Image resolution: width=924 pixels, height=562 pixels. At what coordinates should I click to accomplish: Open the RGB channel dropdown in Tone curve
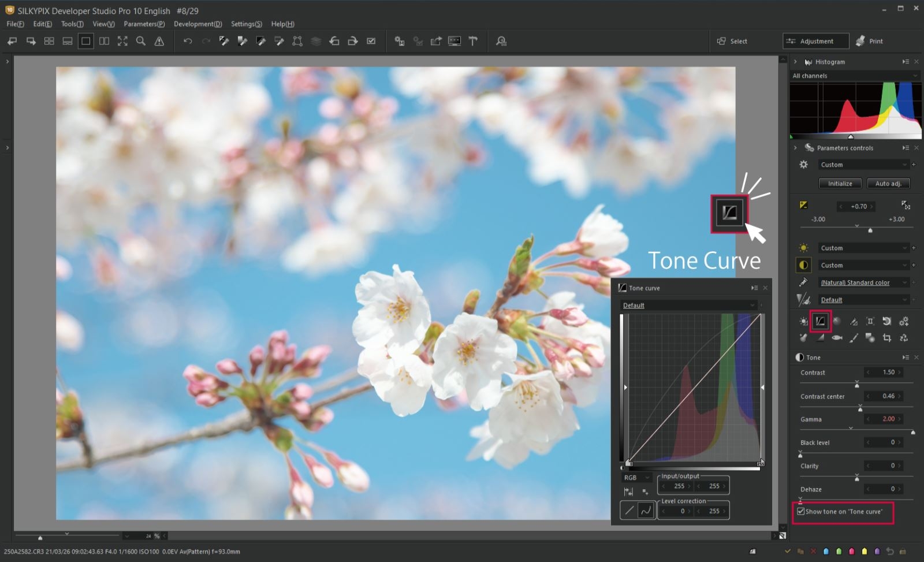[x=635, y=477]
